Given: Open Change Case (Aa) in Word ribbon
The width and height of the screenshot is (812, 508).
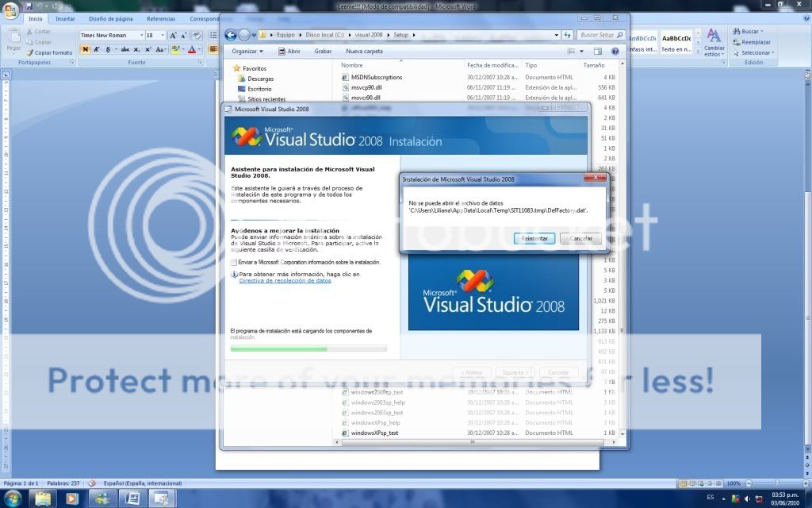Looking at the screenshot, I should pos(160,49).
